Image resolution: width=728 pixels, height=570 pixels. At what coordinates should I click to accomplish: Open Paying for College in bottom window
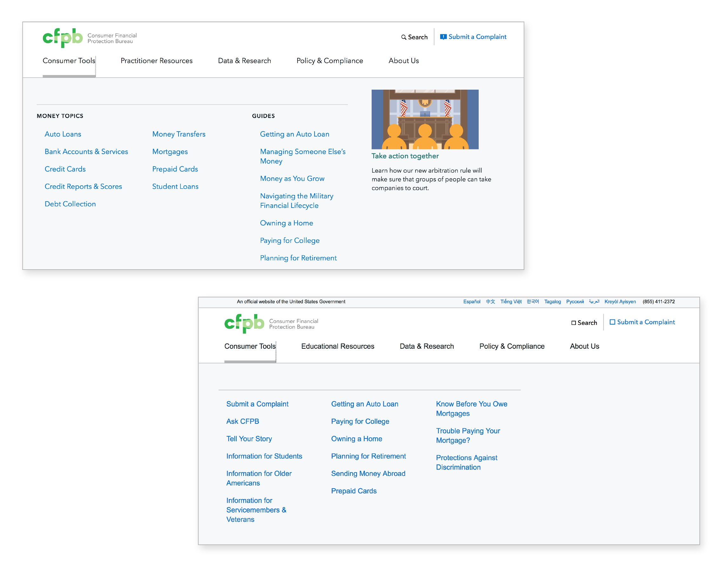pos(360,421)
